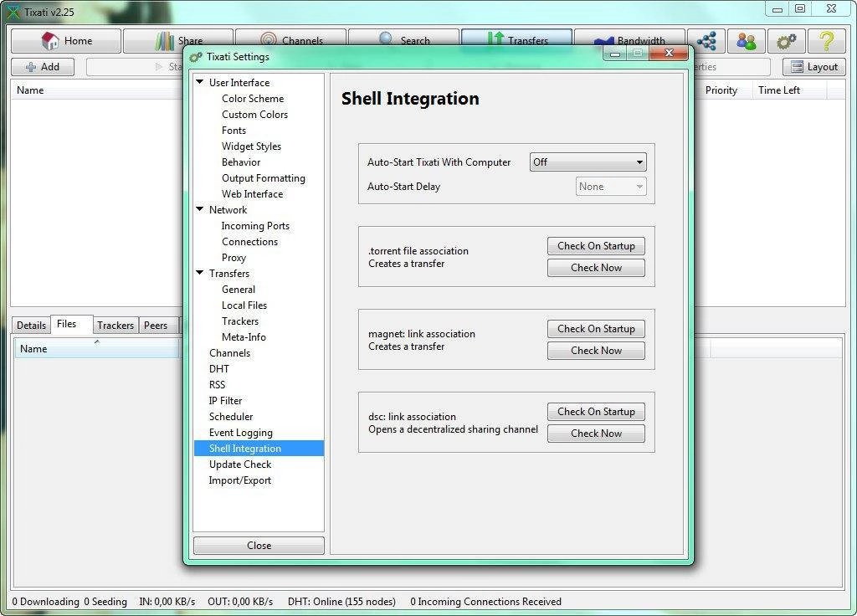Open the Home view in Tixati toolbar
The height and width of the screenshot is (616, 857).
coord(66,40)
